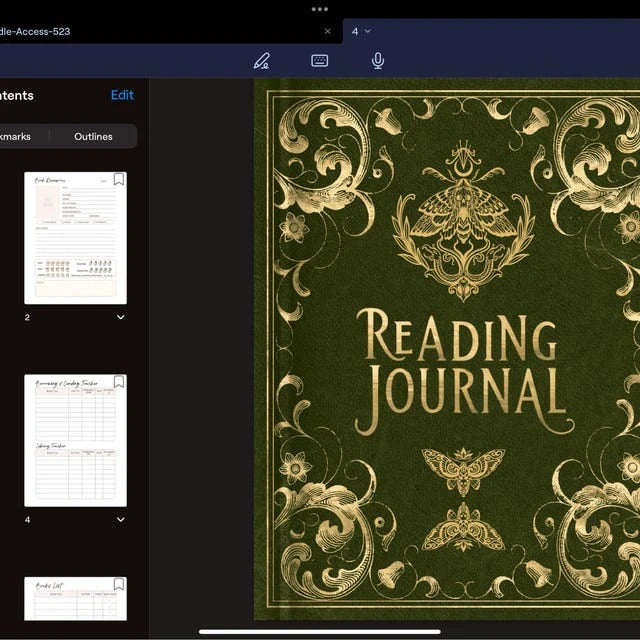Switch to the Outlines tab
Viewport: 640px width, 640px height.
point(93,136)
